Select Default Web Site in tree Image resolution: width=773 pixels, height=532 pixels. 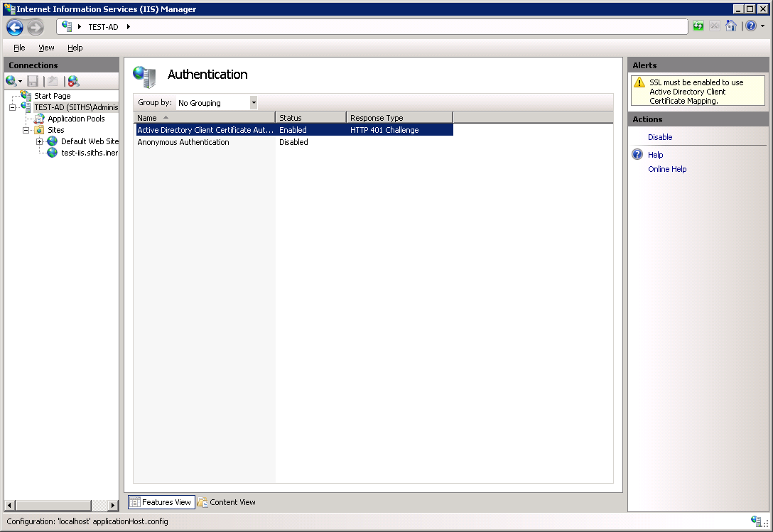click(x=90, y=141)
